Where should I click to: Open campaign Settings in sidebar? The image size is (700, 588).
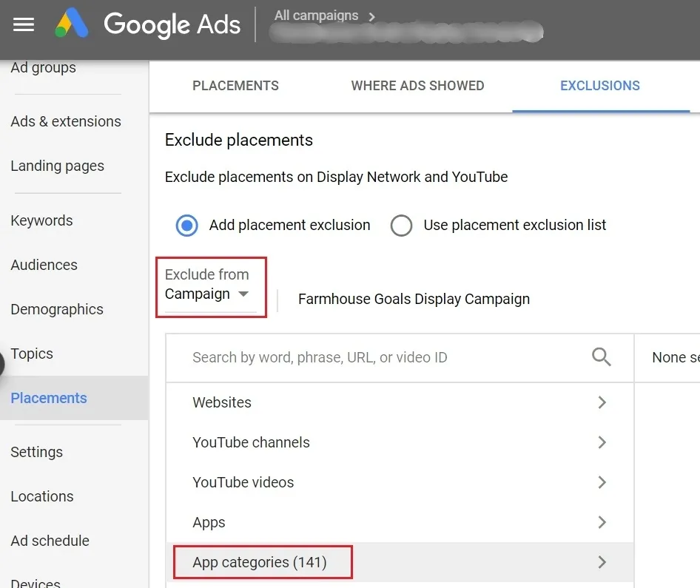tap(36, 453)
